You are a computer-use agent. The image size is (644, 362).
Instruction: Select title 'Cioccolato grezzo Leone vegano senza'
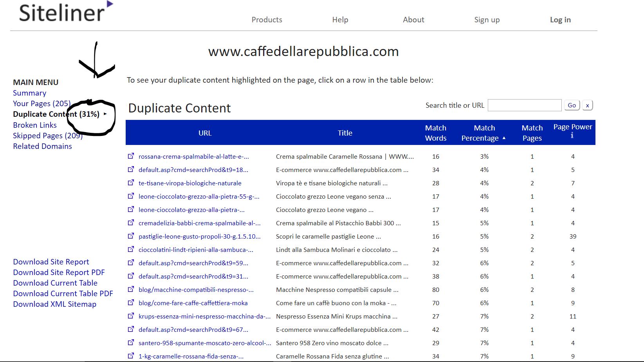click(x=334, y=196)
